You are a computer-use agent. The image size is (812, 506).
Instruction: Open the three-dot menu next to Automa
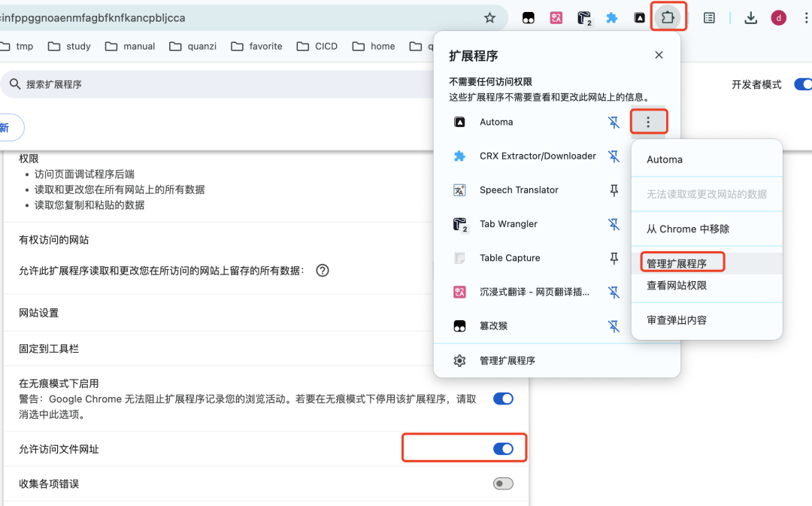coord(648,121)
